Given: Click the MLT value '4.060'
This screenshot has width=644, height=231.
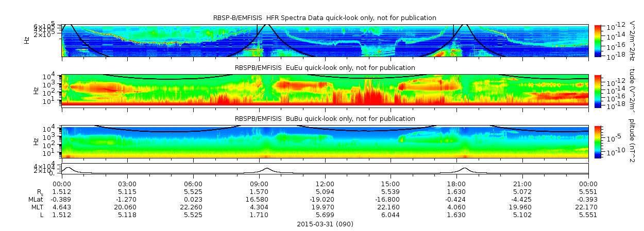Looking at the screenshot, I should point(456,207).
